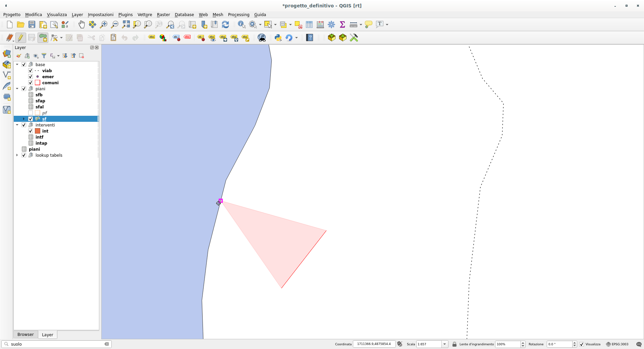Toggle visibility of the int layer
644x349 pixels.
[x=31, y=131]
